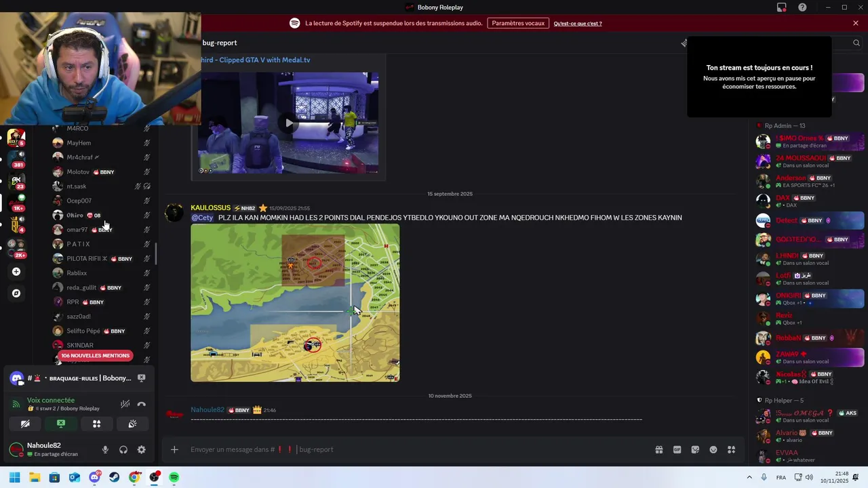
Task: Toggle microphone mute next to Nahoule82
Action: coord(105,449)
